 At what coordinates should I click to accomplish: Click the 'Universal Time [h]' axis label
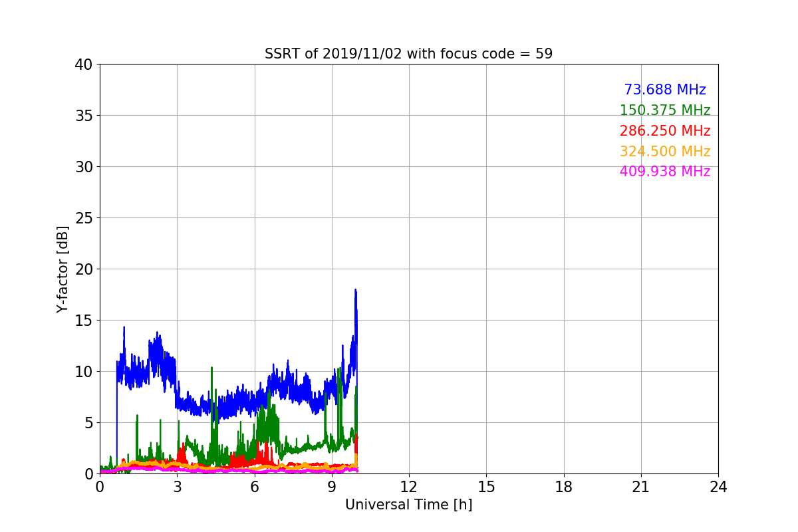tap(408, 505)
